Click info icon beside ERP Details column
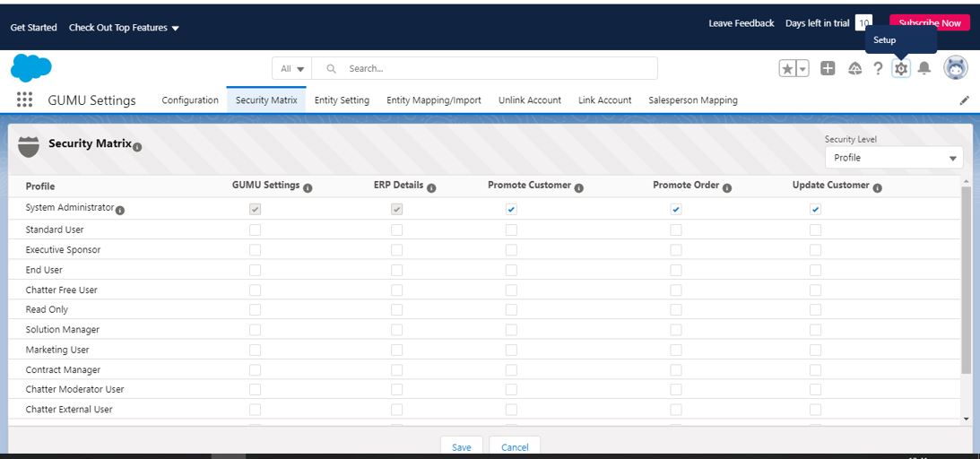The width and height of the screenshot is (980, 459). [432, 188]
